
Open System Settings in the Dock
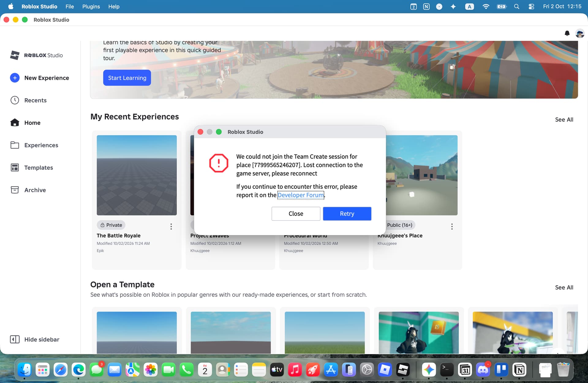click(x=367, y=370)
